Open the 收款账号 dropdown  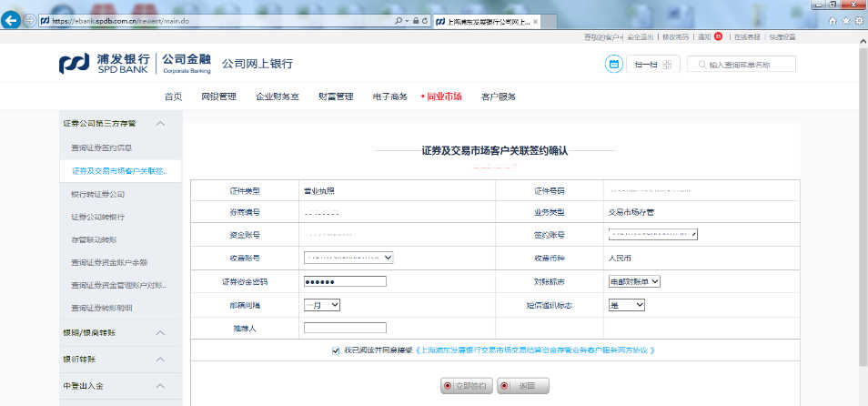[348, 258]
